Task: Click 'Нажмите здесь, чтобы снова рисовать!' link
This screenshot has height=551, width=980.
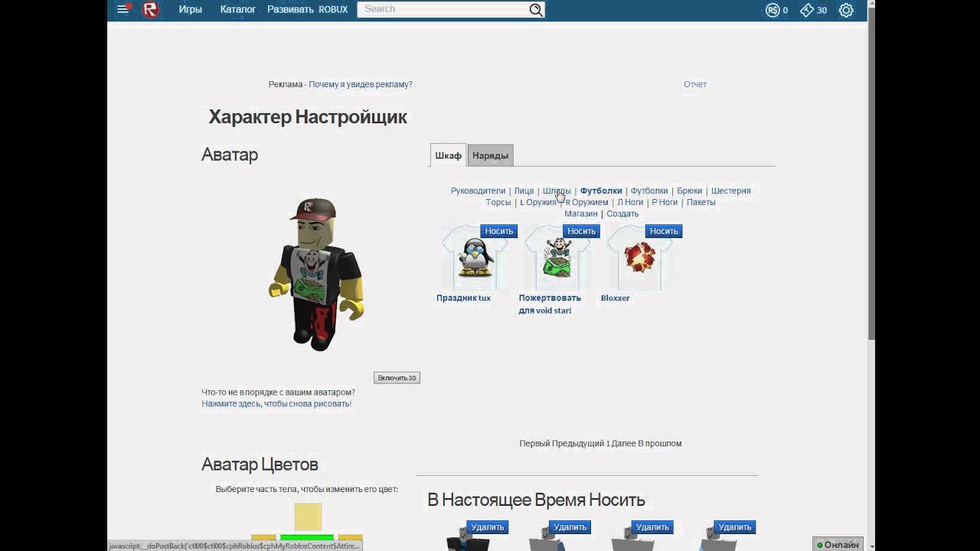Action: click(x=276, y=403)
